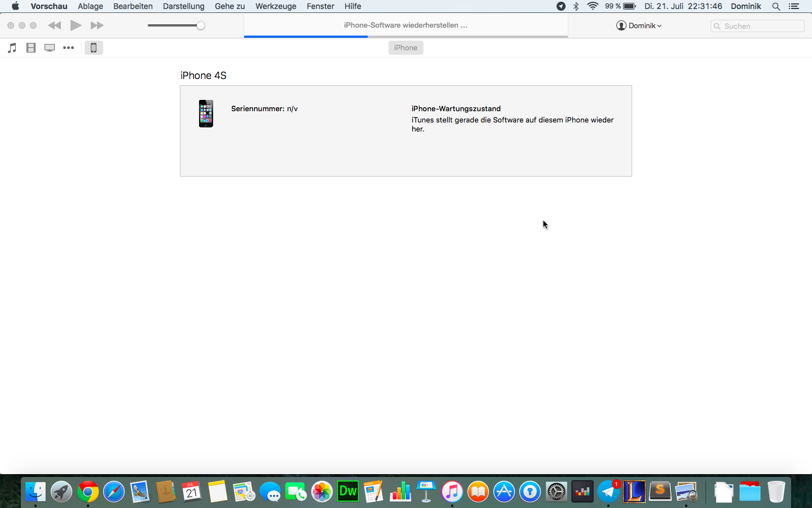Open the Wi-Fi status menu
This screenshot has width=812, height=508.
[592, 6]
